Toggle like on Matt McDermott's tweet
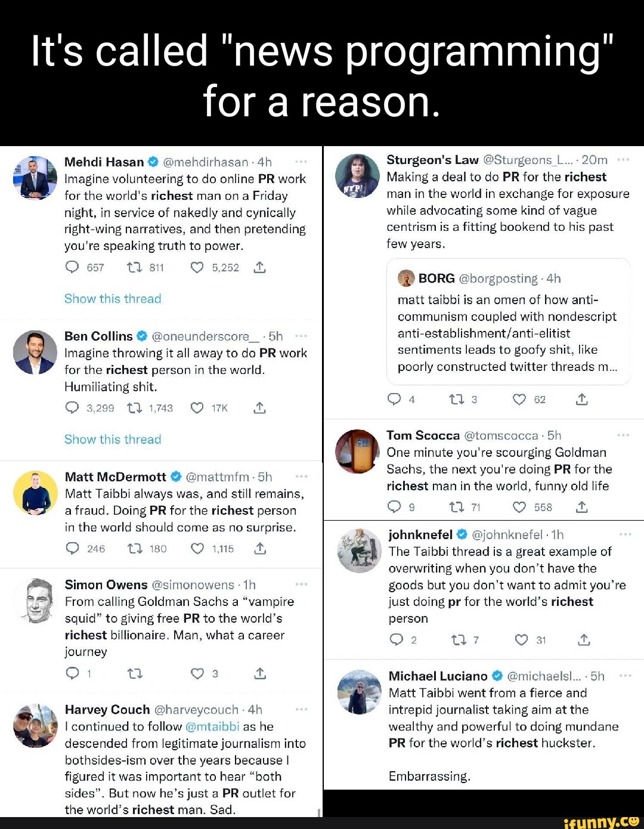644x829 pixels. [197, 549]
